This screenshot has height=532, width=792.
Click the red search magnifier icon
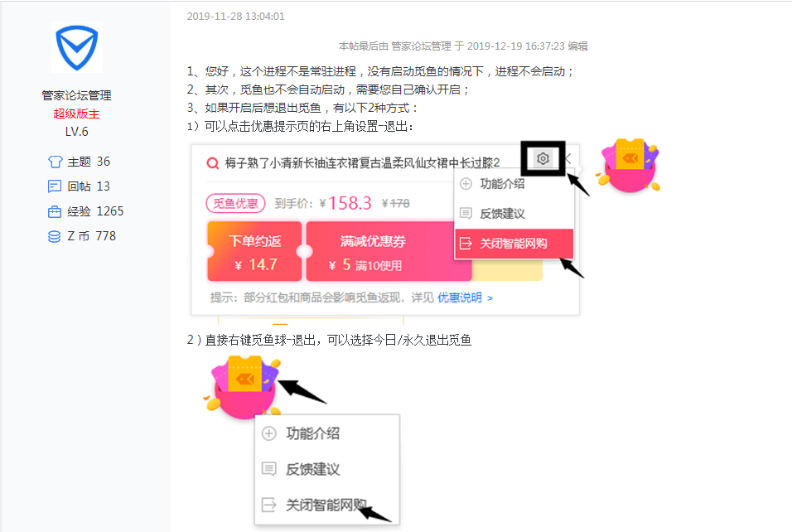point(213,162)
